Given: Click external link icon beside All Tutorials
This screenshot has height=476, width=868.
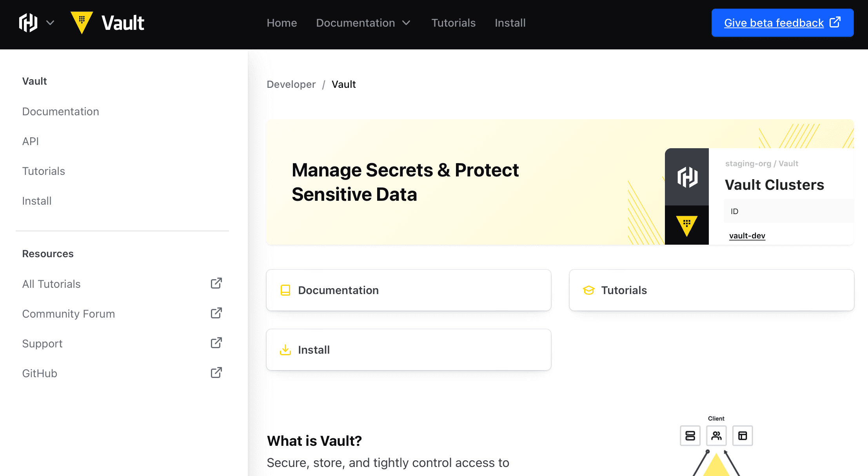Looking at the screenshot, I should 216,283.
